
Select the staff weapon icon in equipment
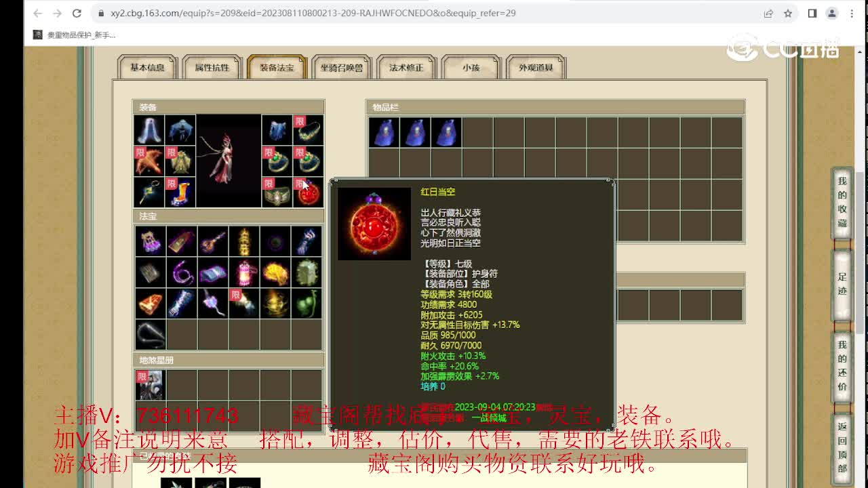click(x=149, y=192)
